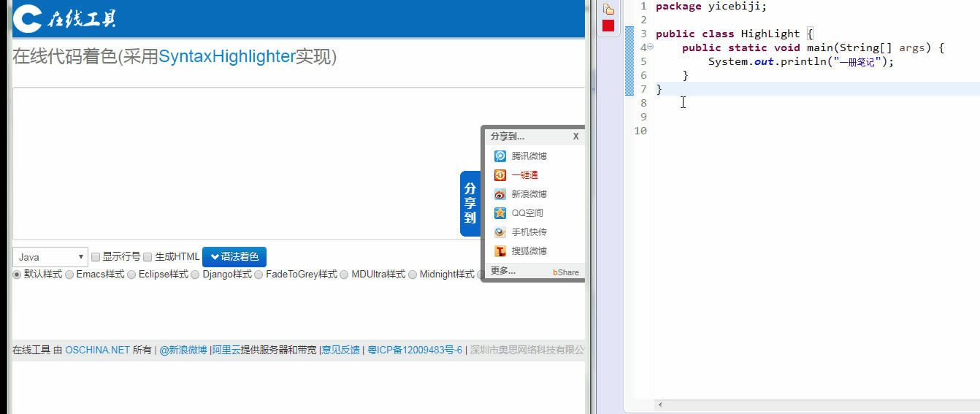This screenshot has width=980, height=414.
Task: Click the 一键通 share icon
Action: pyautogui.click(x=500, y=175)
